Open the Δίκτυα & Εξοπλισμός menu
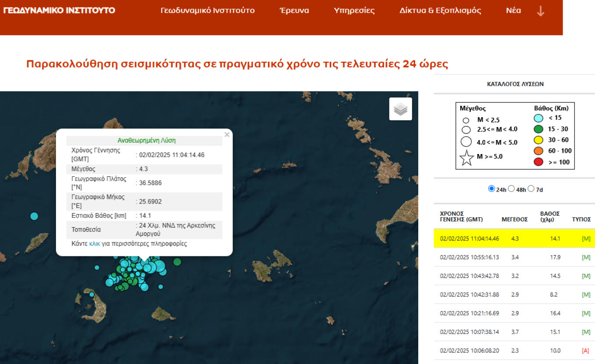595x364 pixels. [440, 11]
